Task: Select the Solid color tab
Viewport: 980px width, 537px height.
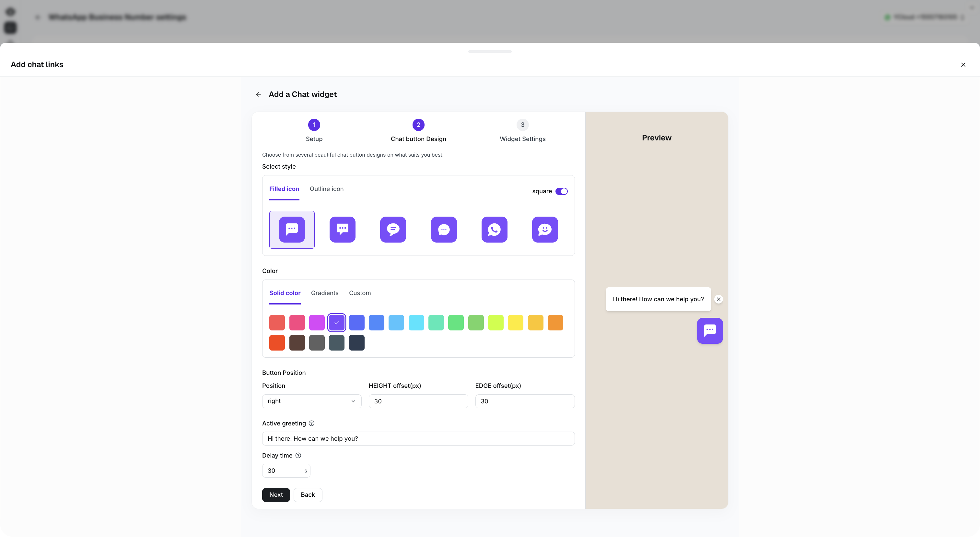Action: click(x=285, y=293)
